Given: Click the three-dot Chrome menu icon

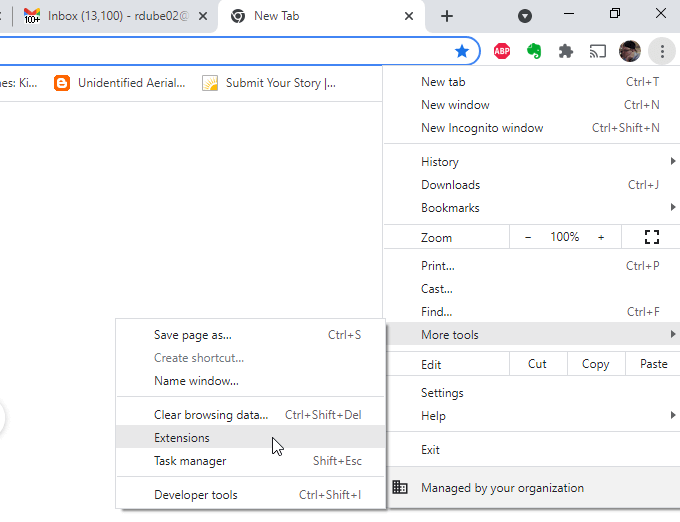Looking at the screenshot, I should (x=662, y=51).
